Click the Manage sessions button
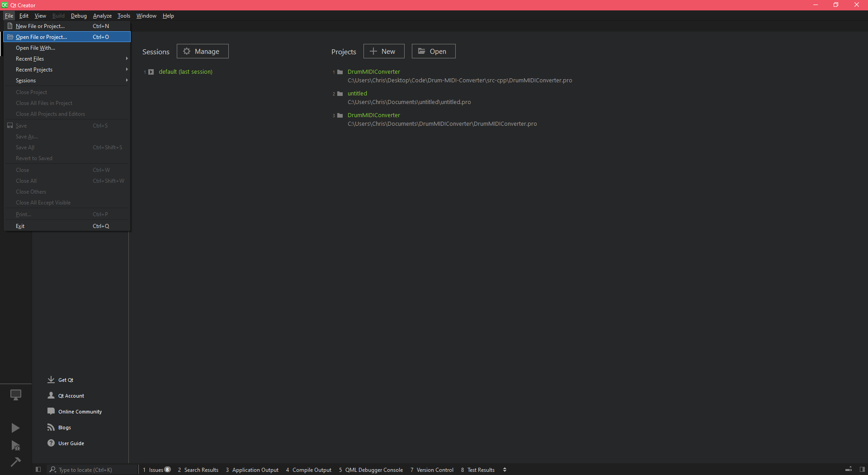 tap(203, 51)
